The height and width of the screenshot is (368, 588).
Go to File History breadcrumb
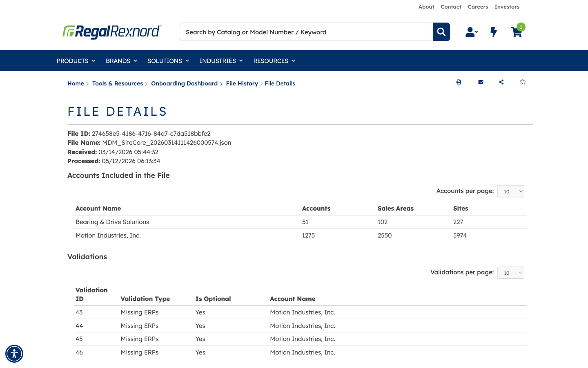click(x=242, y=83)
